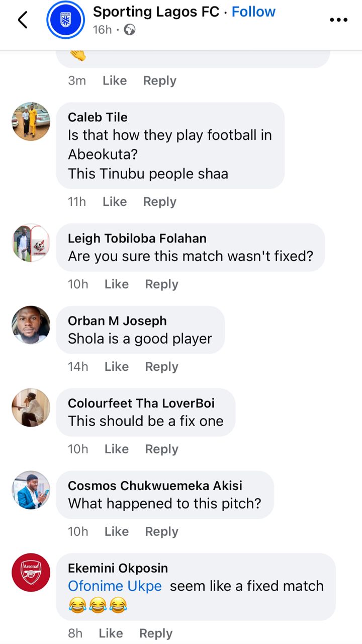Tap Colourfeet Tha LoverBoi's profile picture
Screen dimensions: 362x644
point(31,408)
